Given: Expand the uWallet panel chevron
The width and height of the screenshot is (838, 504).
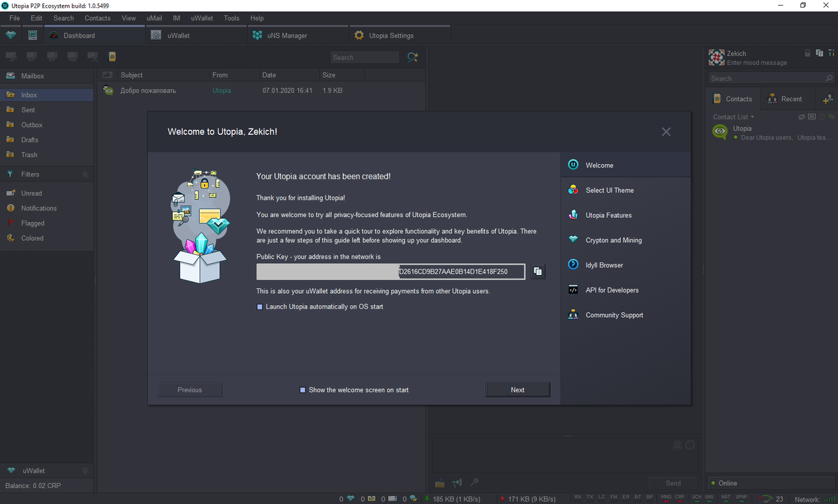Looking at the screenshot, I should point(85,470).
